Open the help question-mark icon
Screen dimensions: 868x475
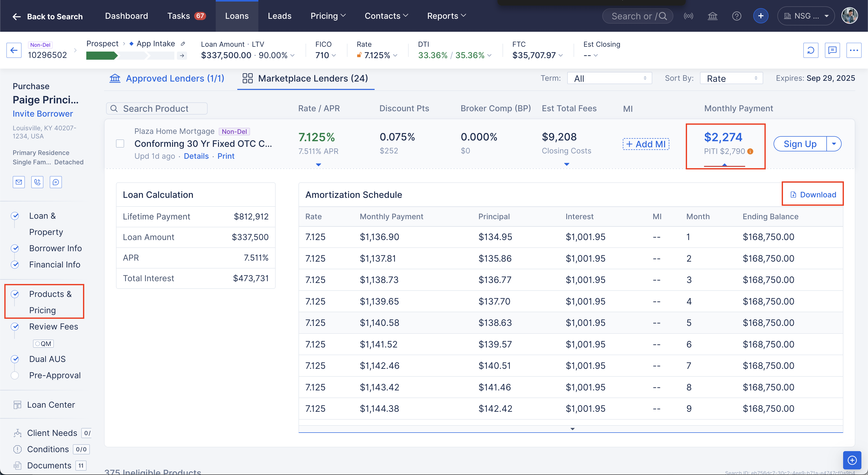tap(737, 15)
